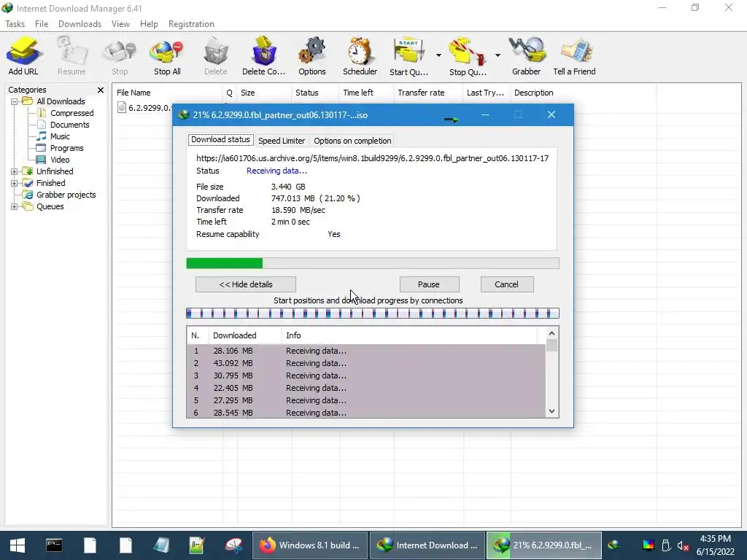Image resolution: width=747 pixels, height=560 pixels.
Task: Select connection row 4 with 22.405 MB
Action: click(x=366, y=388)
